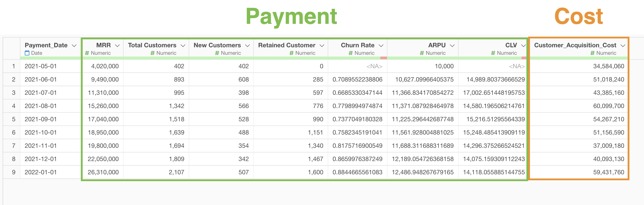Screen dimensions: 644x205
Task: Click MRR value 15,260,000
Action: [x=103, y=106]
